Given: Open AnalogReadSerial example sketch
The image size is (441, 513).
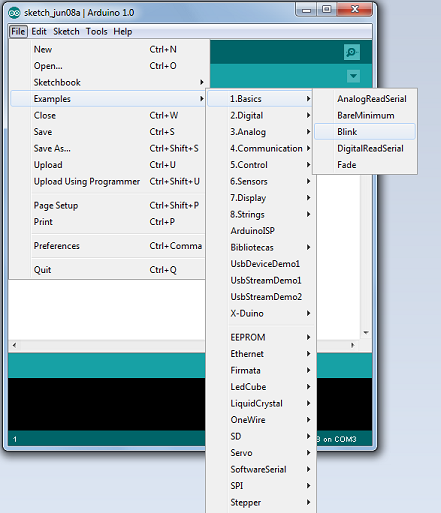Looking at the screenshot, I should pos(365,99).
